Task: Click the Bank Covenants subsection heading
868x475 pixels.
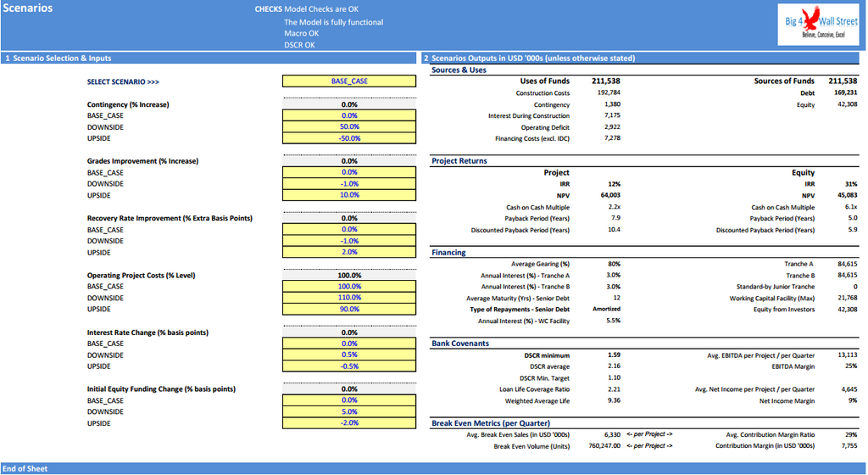Action: [460, 344]
